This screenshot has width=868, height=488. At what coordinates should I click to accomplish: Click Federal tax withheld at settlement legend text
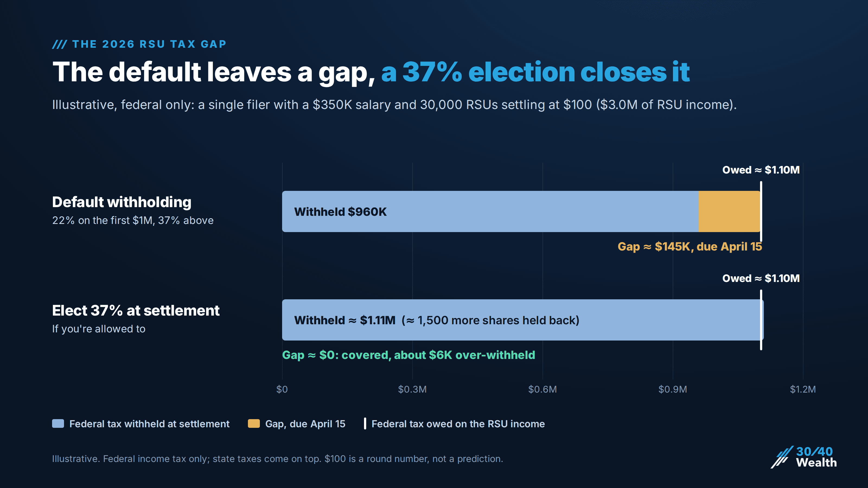pyautogui.click(x=149, y=424)
